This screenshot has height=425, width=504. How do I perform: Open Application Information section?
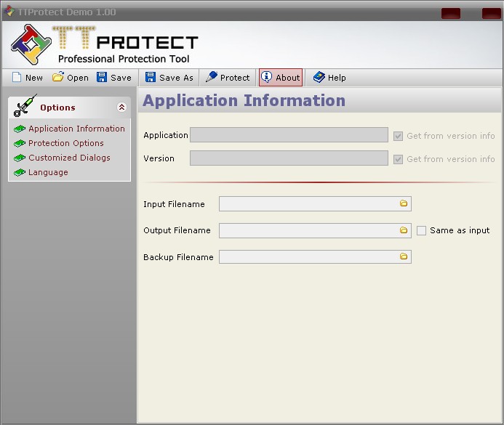click(x=76, y=129)
